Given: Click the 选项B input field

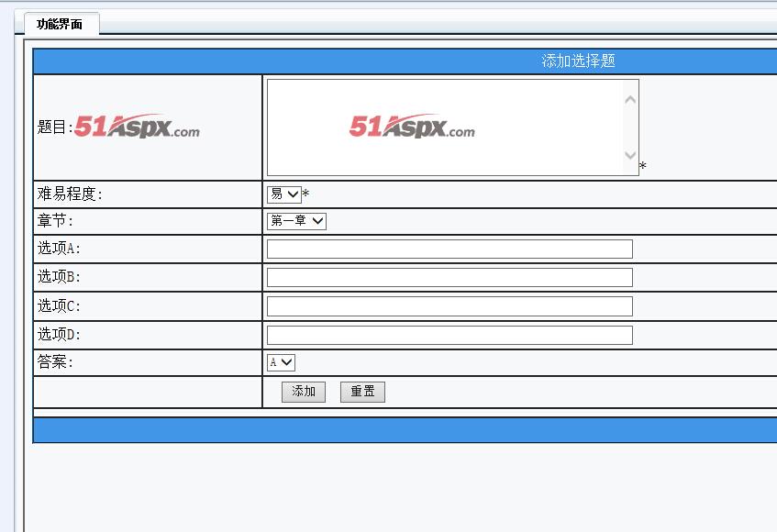Looking at the screenshot, I should (450, 277).
